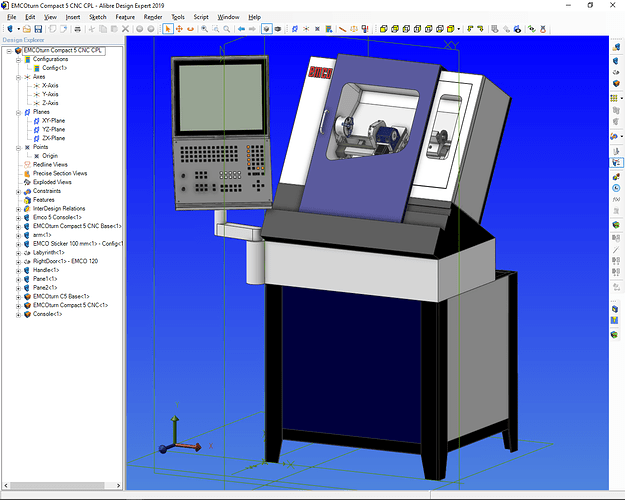This screenshot has width=625, height=500.
Task: Click the Insert Axis toolbar icon
Action: [306, 29]
